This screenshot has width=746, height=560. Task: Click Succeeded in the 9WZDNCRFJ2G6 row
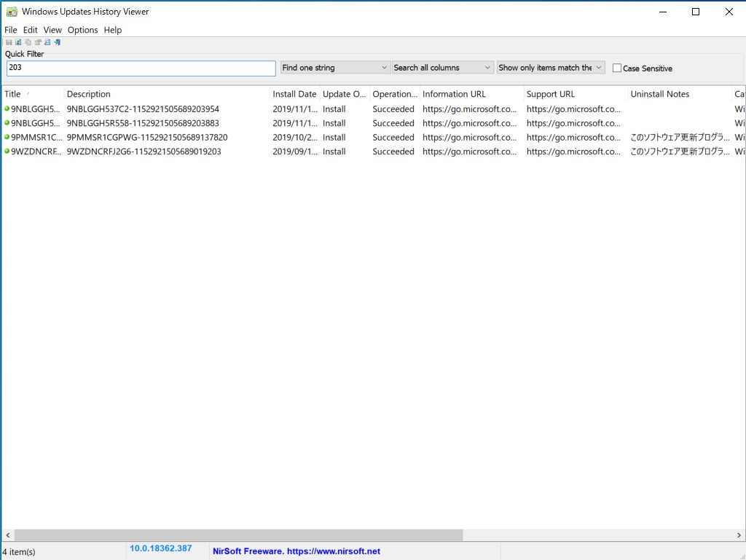point(393,151)
